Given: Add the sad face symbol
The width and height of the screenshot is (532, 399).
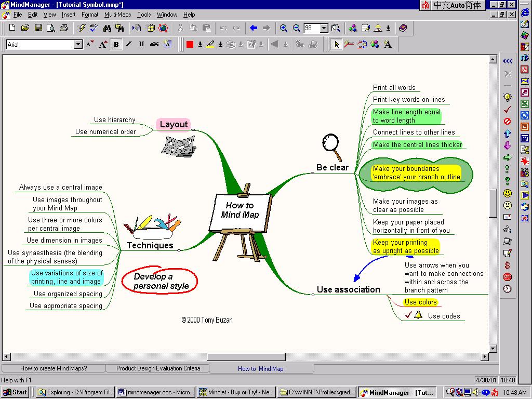Looking at the screenshot, I should (507, 205).
